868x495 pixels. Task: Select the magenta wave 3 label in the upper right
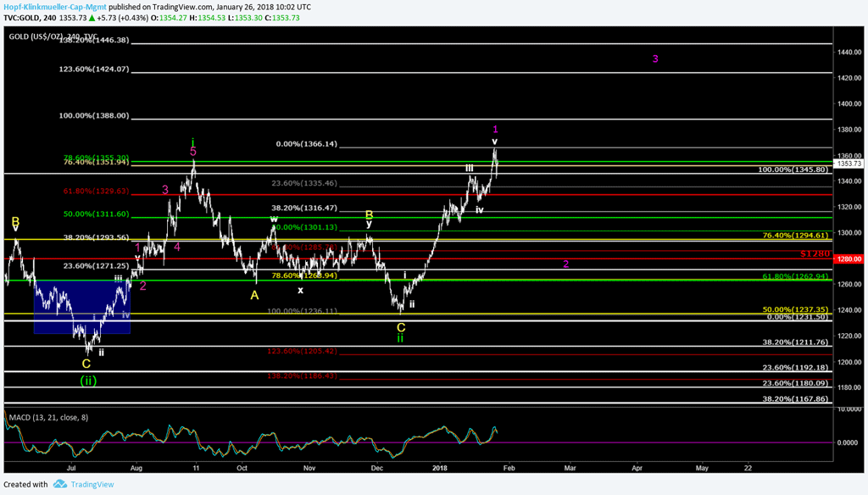pyautogui.click(x=655, y=58)
